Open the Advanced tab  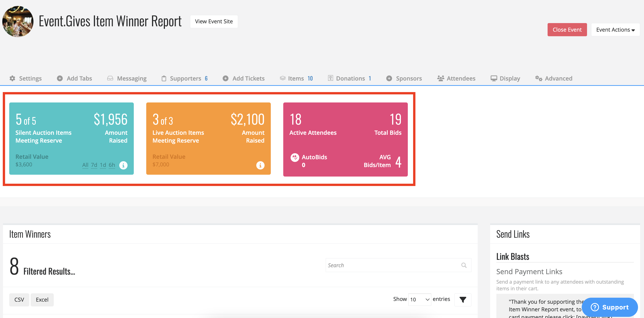554,78
